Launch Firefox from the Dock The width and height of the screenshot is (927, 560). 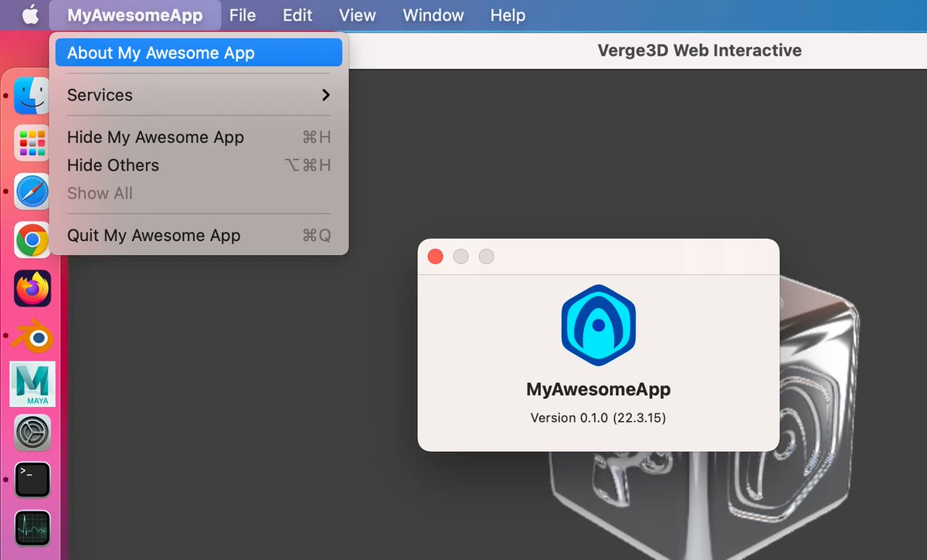pos(32,289)
